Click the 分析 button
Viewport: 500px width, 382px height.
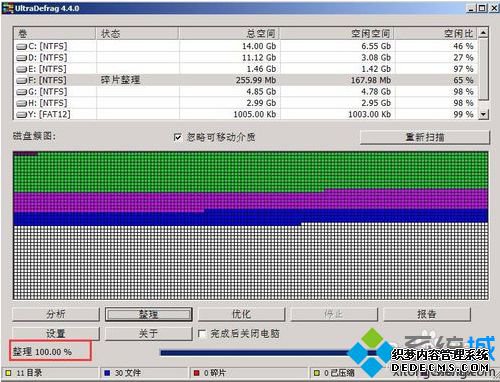[x=56, y=314]
